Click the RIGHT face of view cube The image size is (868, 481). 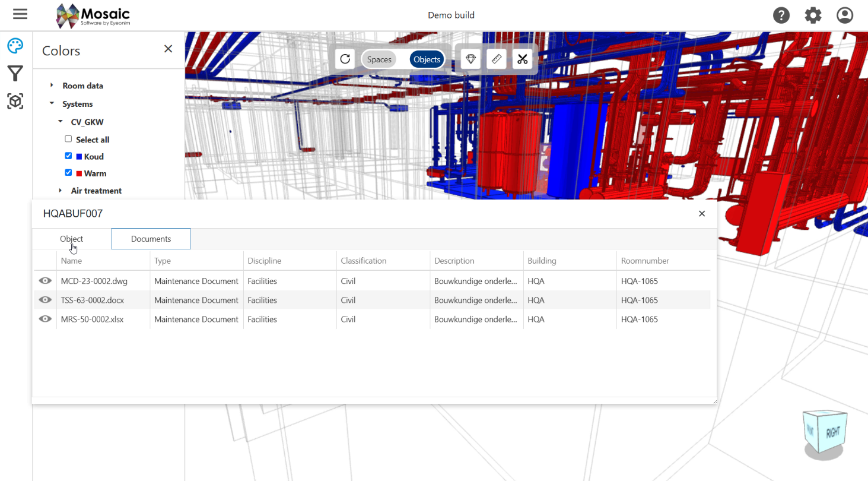pyautogui.click(x=833, y=432)
